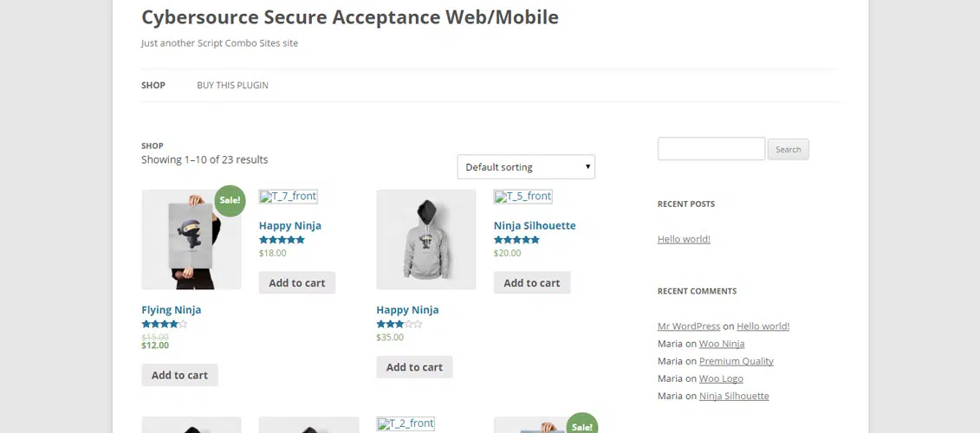This screenshot has height=433, width=980.
Task: Add the $18.00 Happy Ninja to cart
Action: 296,283
